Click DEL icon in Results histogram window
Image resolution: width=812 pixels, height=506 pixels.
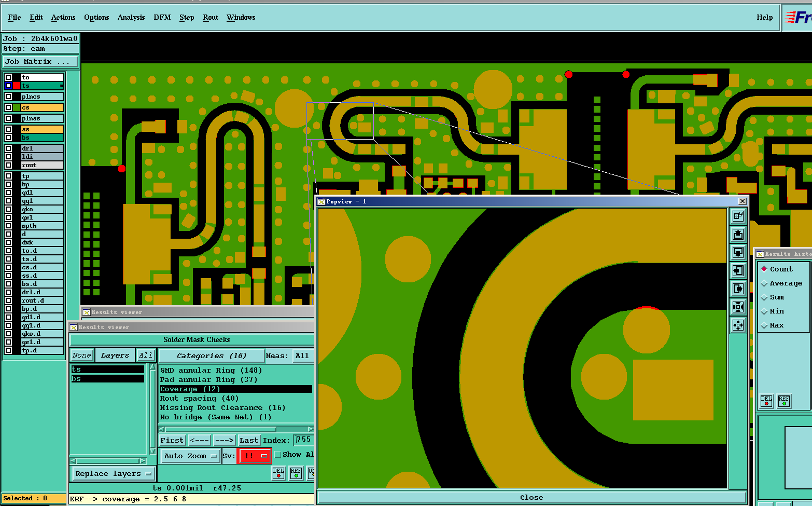click(766, 401)
